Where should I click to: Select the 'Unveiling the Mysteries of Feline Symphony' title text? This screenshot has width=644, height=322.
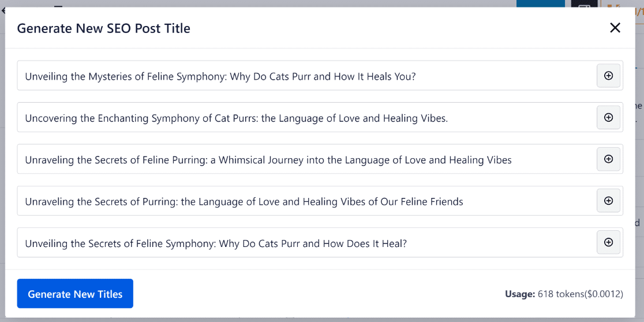(220, 76)
